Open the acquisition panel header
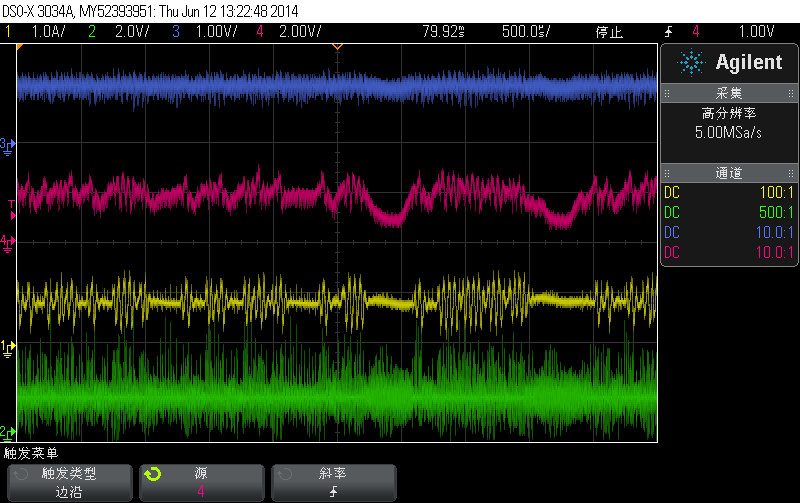 tap(729, 93)
